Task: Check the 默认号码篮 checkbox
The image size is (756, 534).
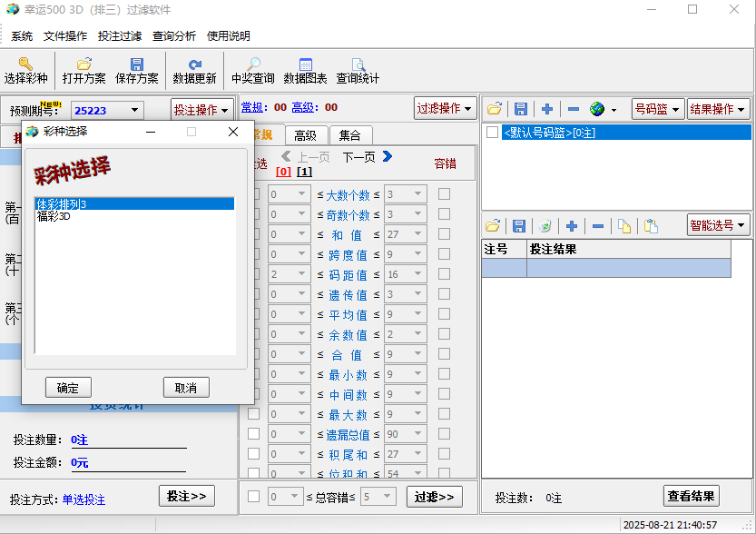Action: 492,133
